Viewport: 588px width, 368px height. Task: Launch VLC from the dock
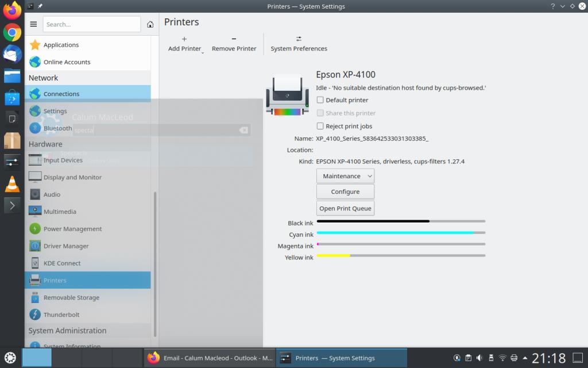click(12, 183)
